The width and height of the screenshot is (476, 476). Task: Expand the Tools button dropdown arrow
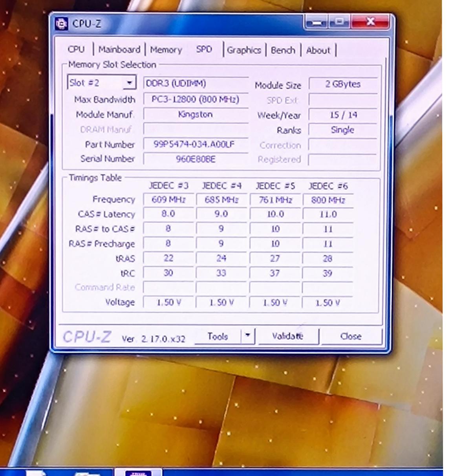[248, 336]
